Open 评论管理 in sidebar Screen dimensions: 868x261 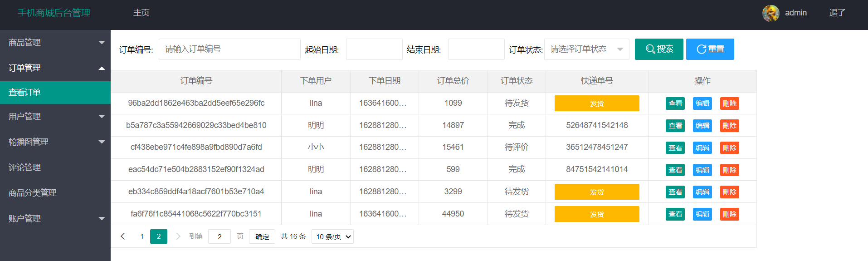(55, 167)
